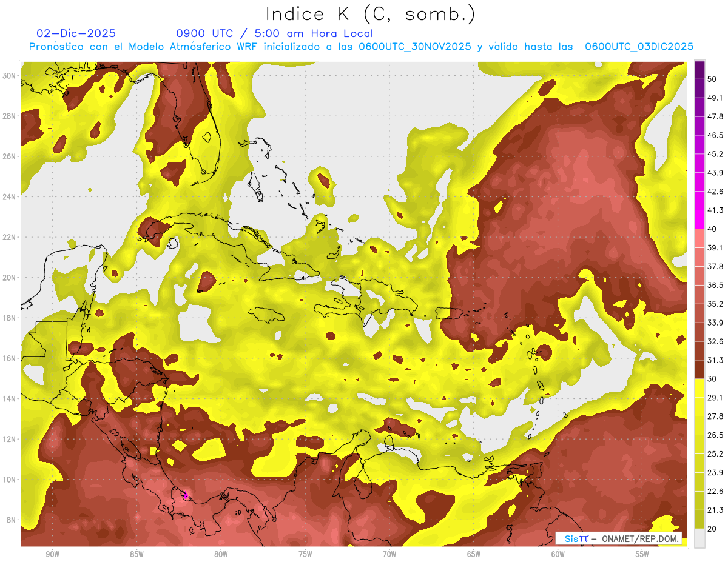Click initialization time "0600UTC_30NOV2025"
This screenshot has height=562, width=728.
point(414,47)
